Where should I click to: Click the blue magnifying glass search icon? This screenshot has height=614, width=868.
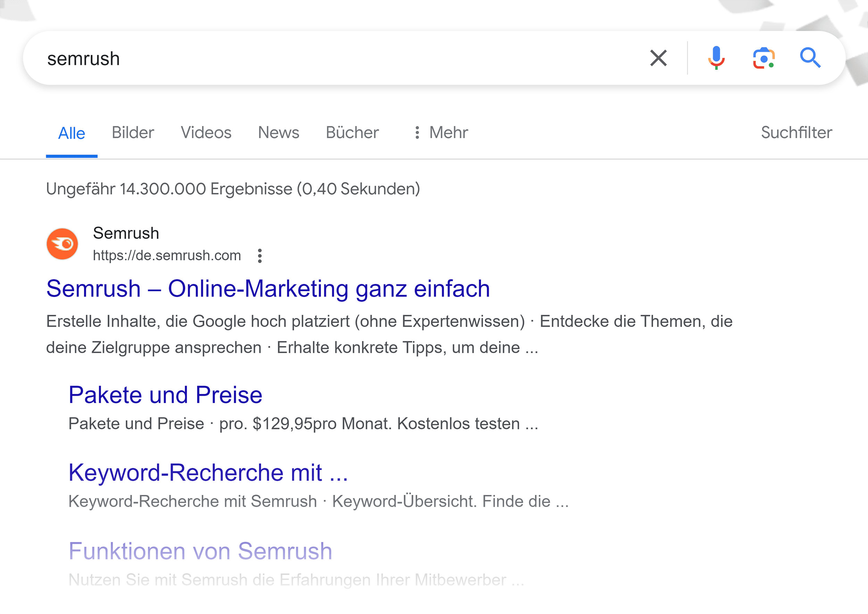coord(810,58)
